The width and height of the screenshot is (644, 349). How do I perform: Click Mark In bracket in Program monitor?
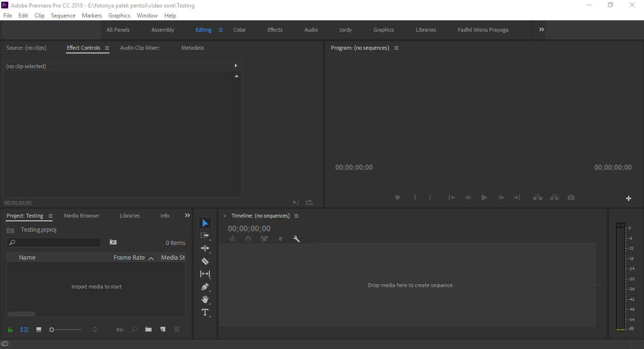click(x=415, y=198)
